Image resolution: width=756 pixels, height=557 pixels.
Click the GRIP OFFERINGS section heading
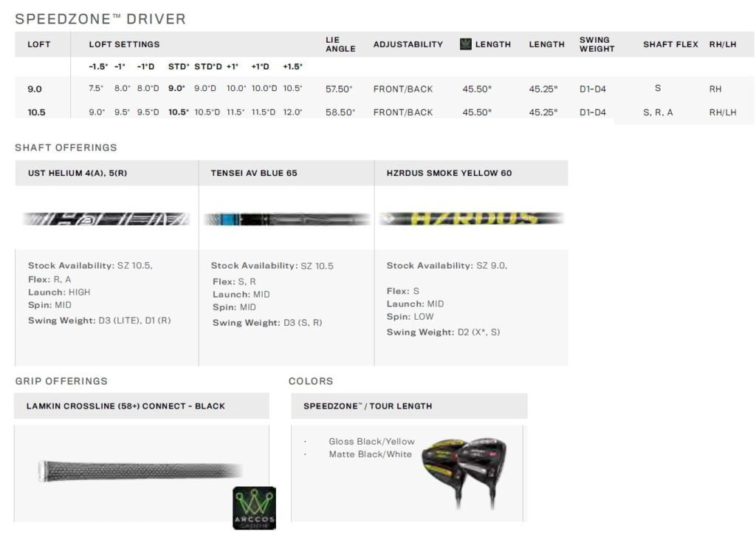pos(61,381)
